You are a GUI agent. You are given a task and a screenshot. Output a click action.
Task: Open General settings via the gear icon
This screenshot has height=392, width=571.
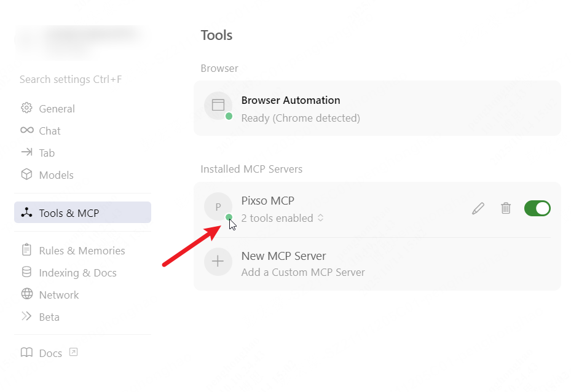(27, 108)
